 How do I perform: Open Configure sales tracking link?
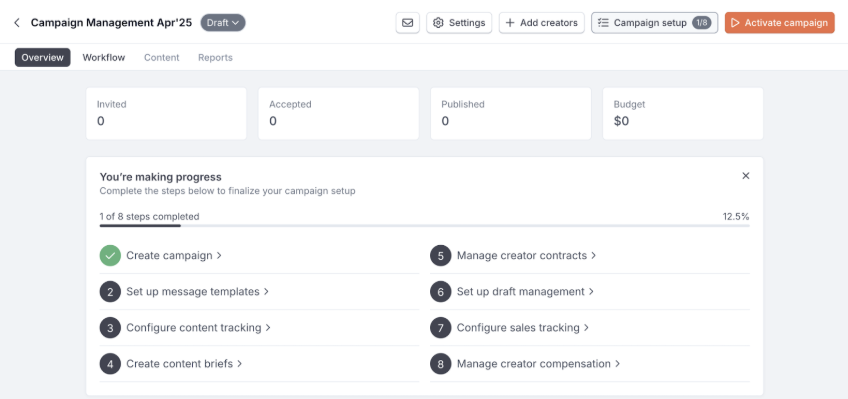click(518, 328)
